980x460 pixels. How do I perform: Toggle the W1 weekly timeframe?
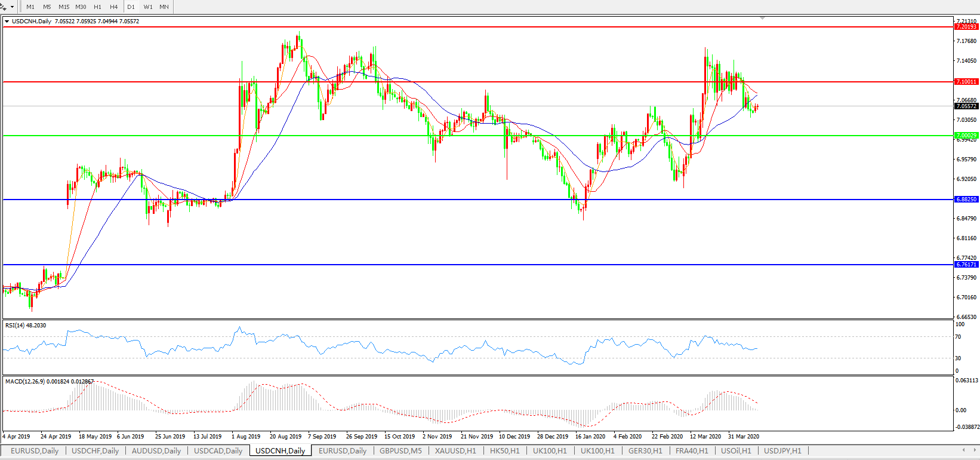point(147,7)
